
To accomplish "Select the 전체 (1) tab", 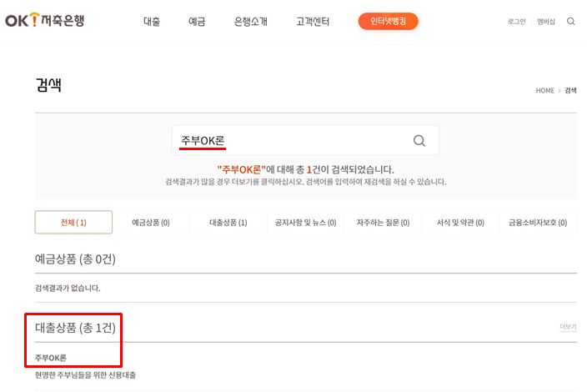I will 73,223.
